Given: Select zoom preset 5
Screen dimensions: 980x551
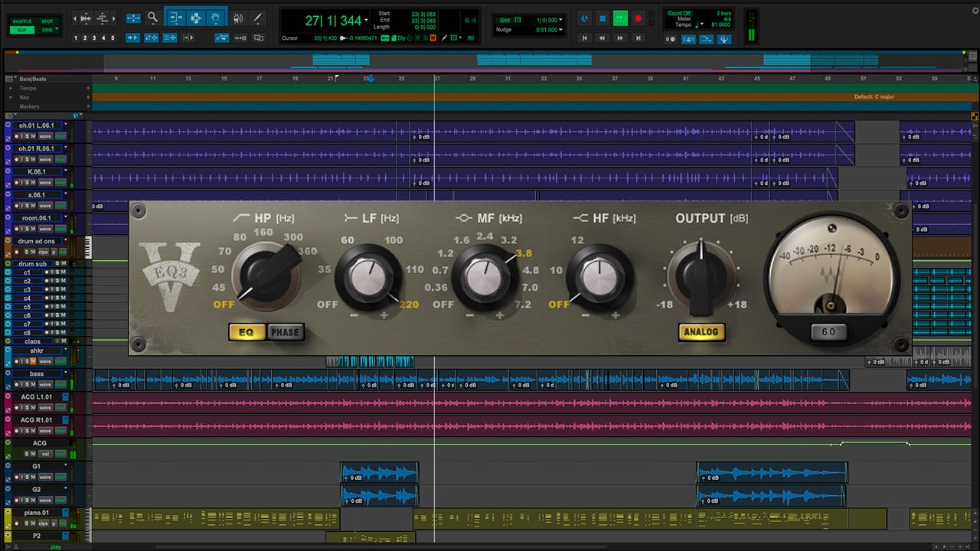Looking at the screenshot, I should 113,37.
